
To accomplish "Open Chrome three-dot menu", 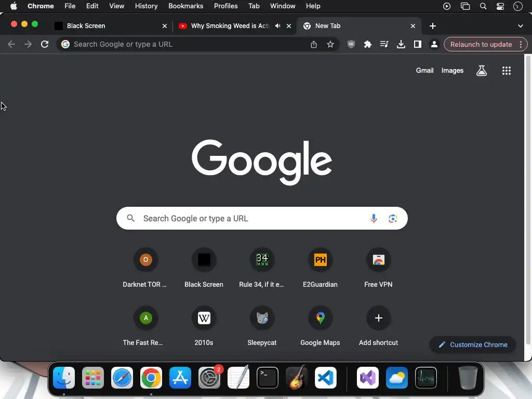I will tap(521, 44).
